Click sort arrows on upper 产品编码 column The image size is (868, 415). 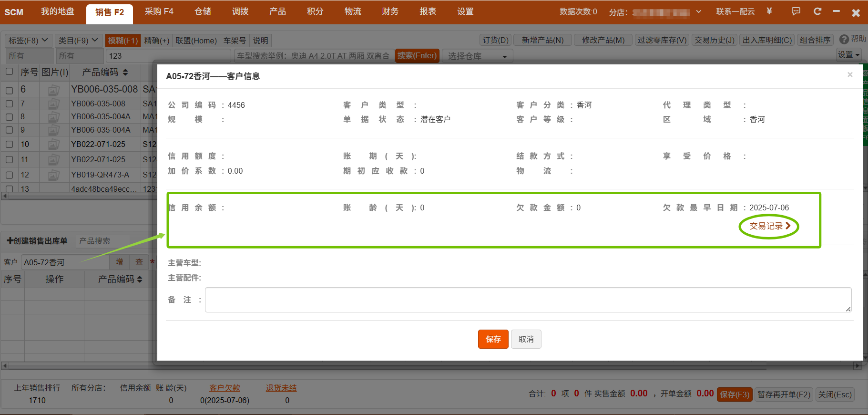pos(125,73)
